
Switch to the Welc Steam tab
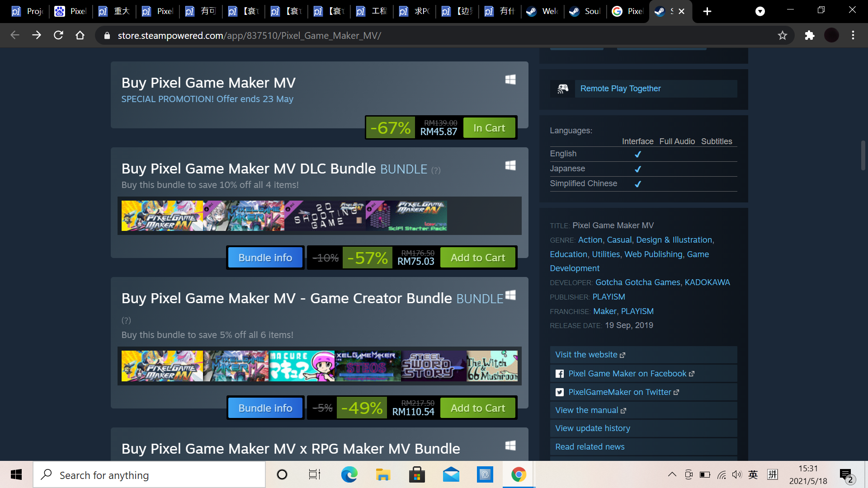pos(543,11)
